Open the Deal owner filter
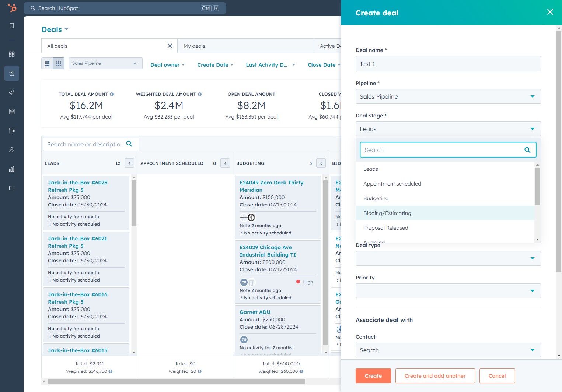The height and width of the screenshot is (392, 562). tap(167, 65)
